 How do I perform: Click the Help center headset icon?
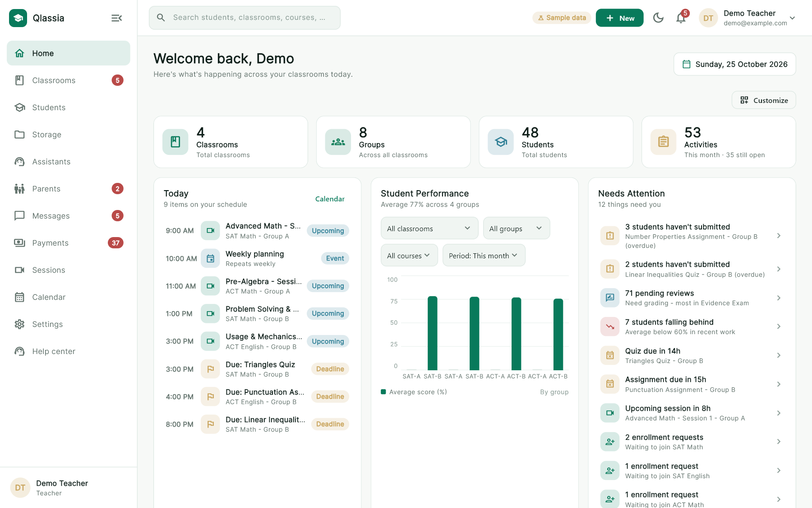pyautogui.click(x=19, y=351)
